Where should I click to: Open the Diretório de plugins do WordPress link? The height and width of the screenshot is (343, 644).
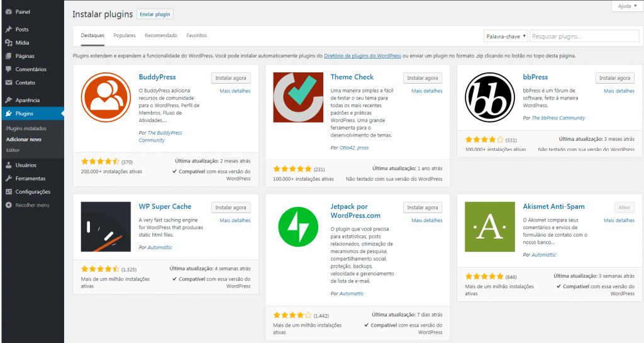click(x=363, y=56)
